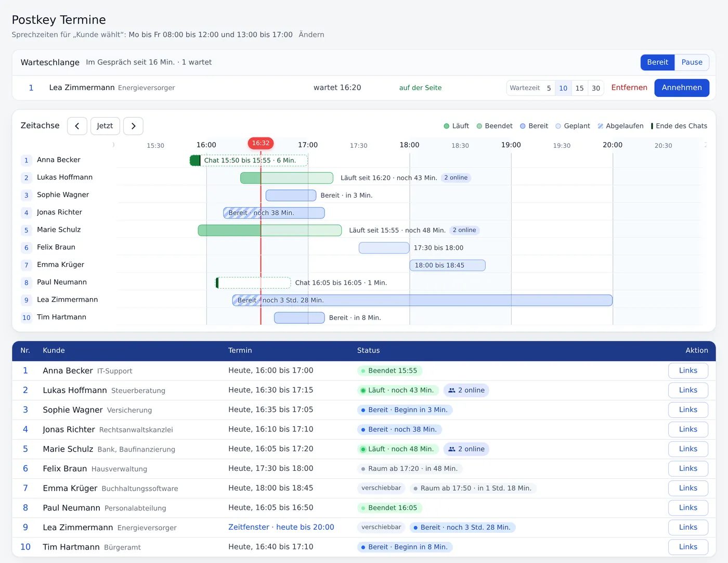The width and height of the screenshot is (728, 563).
Task: Open Links for Jonas Richter
Action: pos(688,429)
